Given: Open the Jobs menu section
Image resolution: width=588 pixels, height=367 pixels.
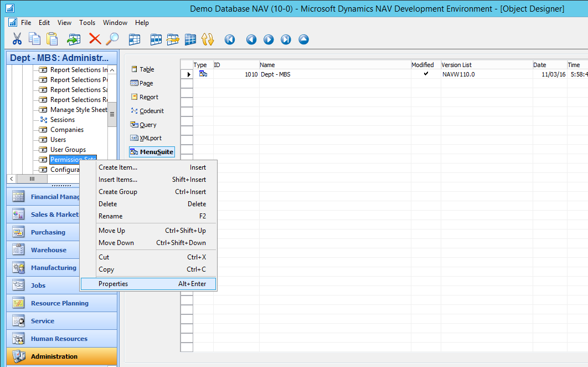Looking at the screenshot, I should tap(38, 286).
